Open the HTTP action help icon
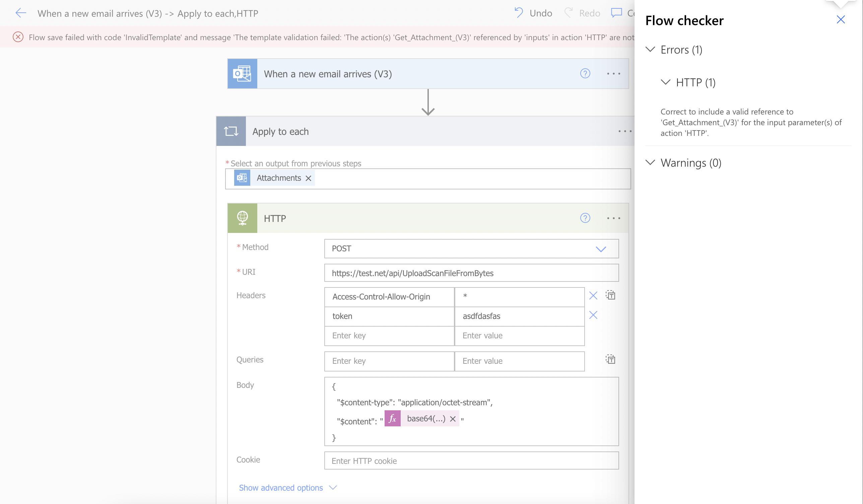 [x=585, y=218]
